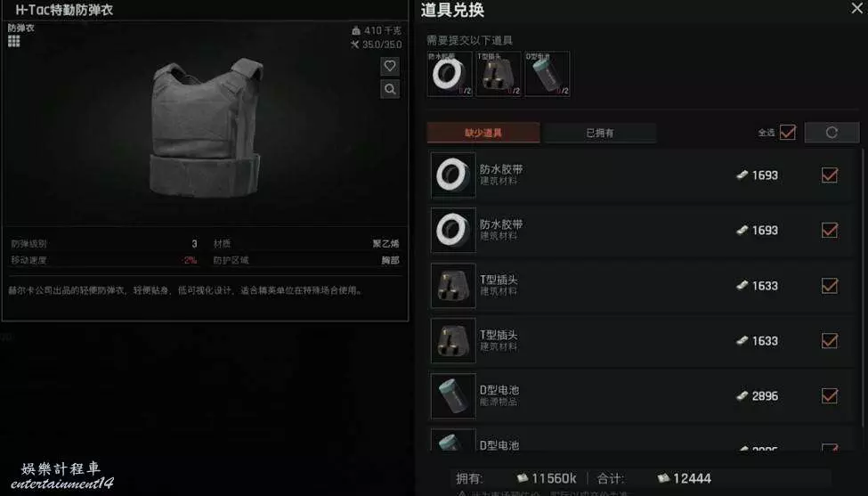The image size is (868, 496).
Task: Switch to the 已拥有 tab
Action: 600,133
